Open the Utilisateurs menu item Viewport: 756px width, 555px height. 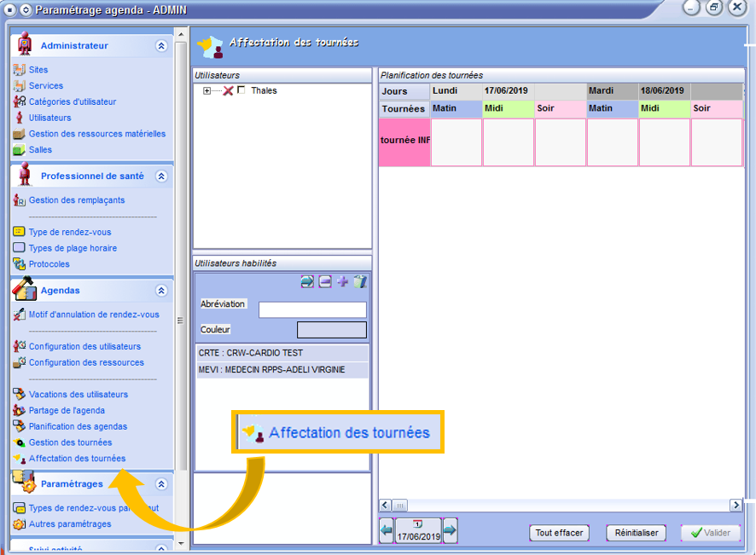coord(49,118)
